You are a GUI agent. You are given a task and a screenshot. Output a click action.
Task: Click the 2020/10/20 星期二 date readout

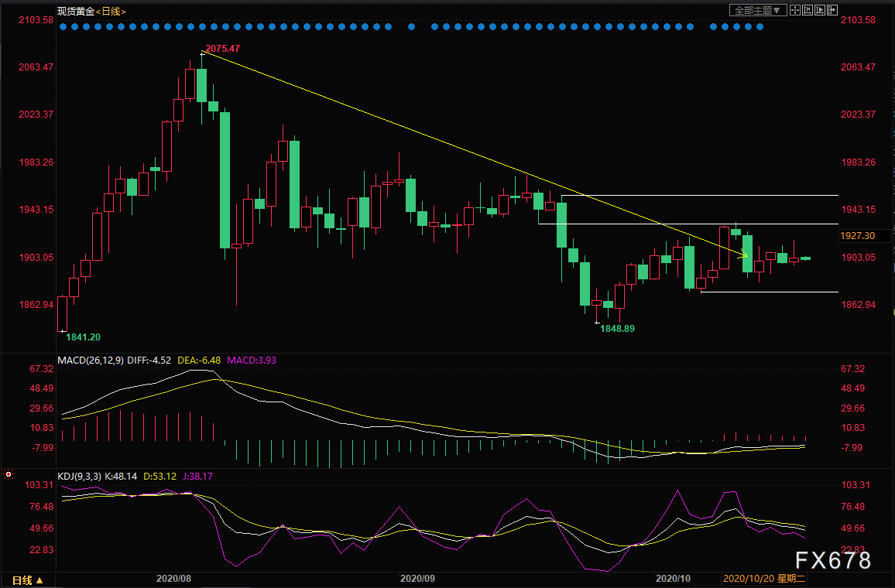(x=763, y=578)
